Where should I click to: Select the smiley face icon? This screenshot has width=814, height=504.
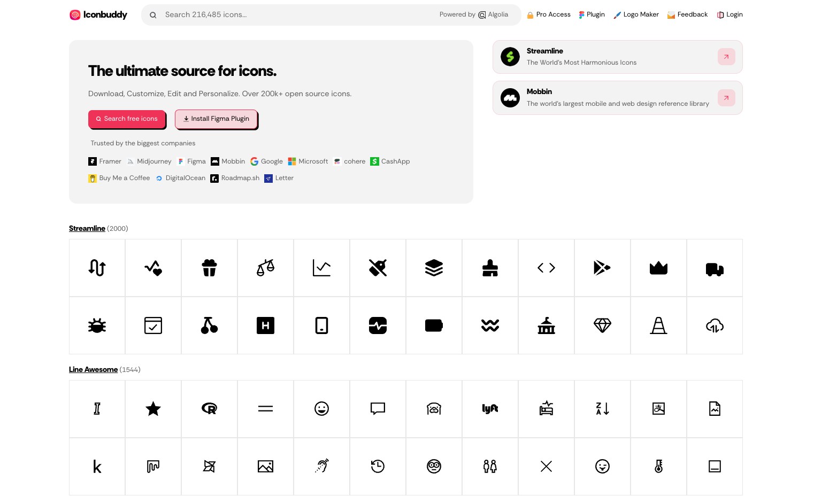coord(321,409)
